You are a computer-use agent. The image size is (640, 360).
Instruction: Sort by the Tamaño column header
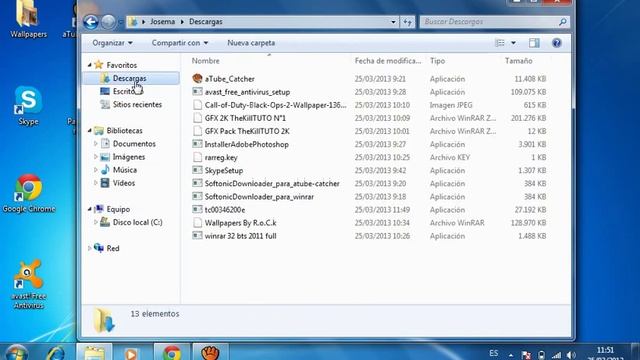[526, 61]
